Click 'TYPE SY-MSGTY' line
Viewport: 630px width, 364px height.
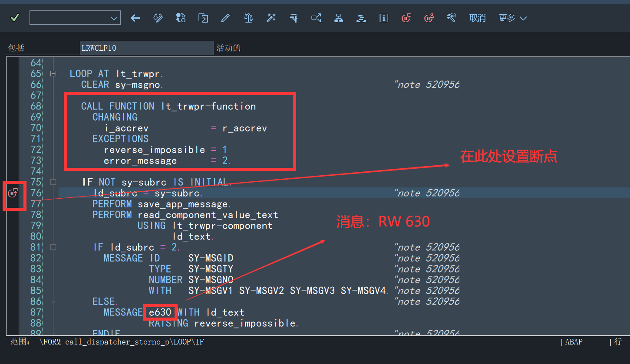coord(191,269)
